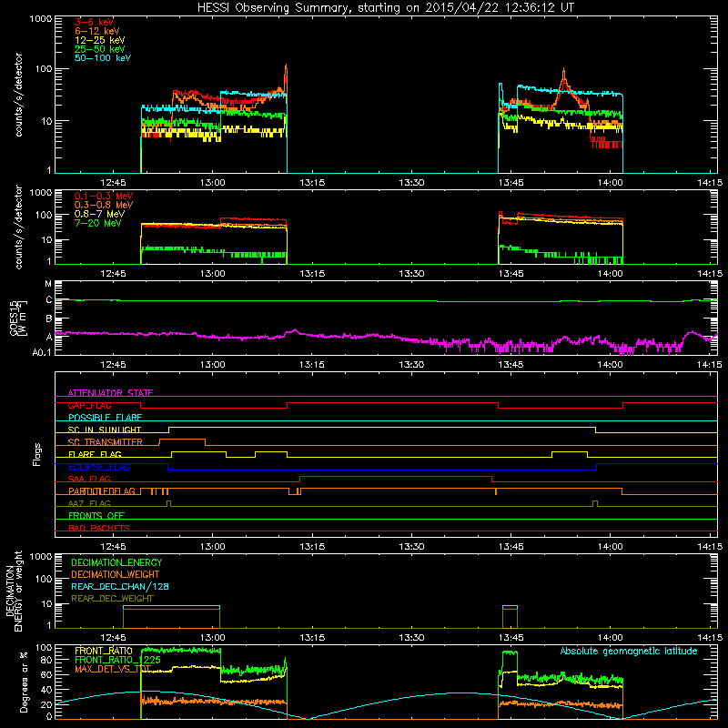This screenshot has width=728, height=728.
Task: Click the MAX_DET_VS_TOT legend label
Action: pyautogui.click(x=113, y=669)
